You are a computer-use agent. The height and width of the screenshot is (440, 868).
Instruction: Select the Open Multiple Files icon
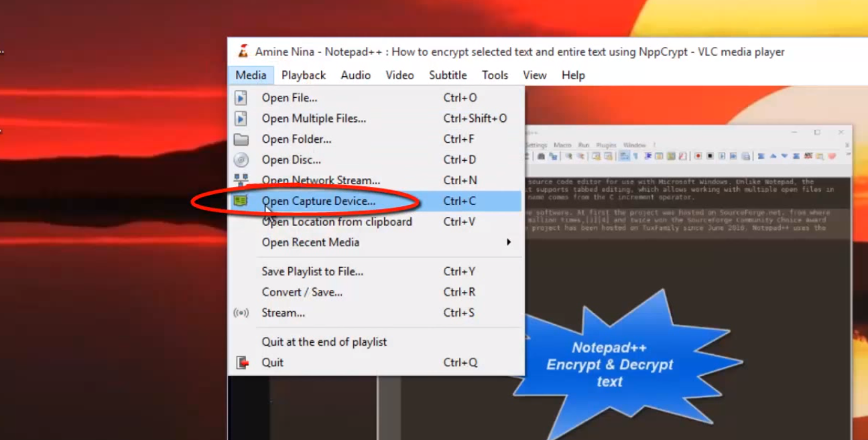241,119
